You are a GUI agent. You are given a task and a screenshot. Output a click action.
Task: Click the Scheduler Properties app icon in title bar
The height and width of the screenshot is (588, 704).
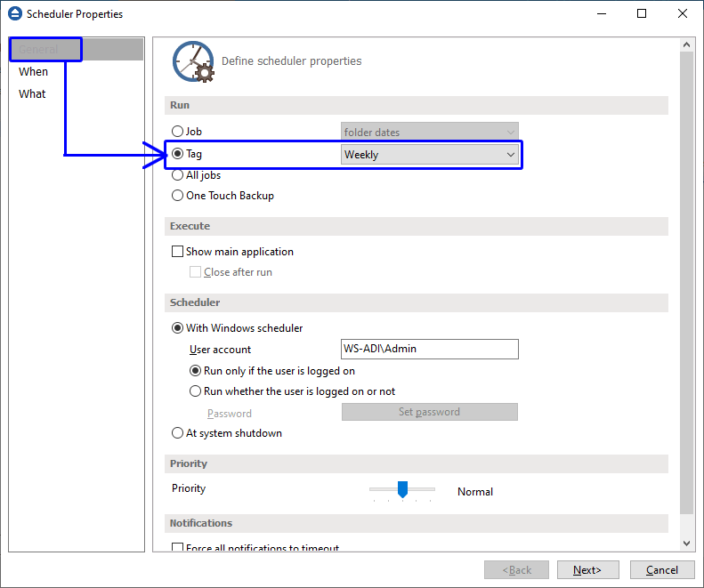[15, 14]
